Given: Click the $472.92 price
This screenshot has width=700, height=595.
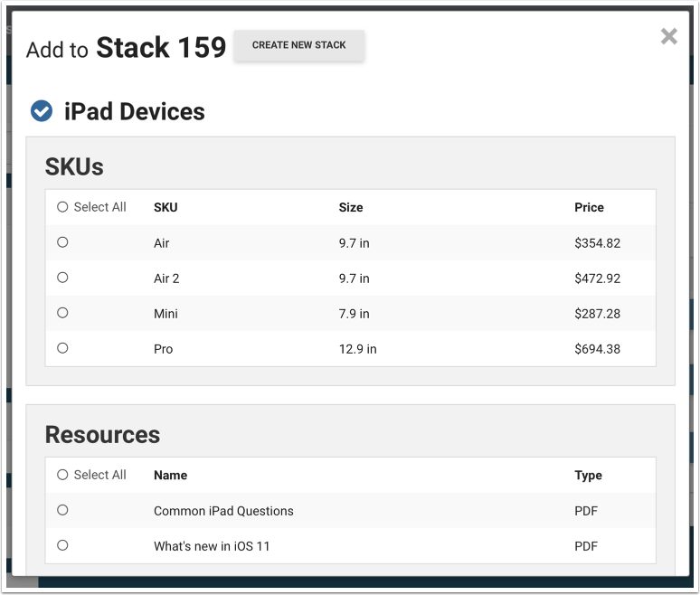Looking at the screenshot, I should tap(597, 279).
